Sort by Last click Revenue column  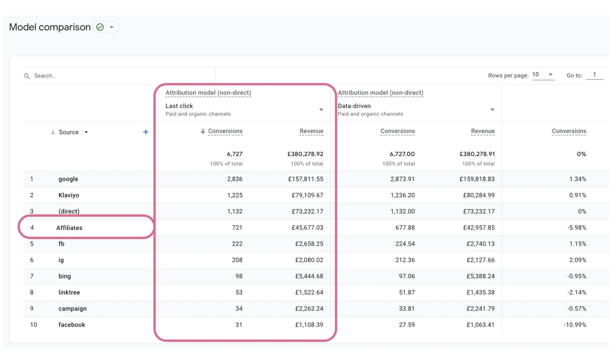point(311,131)
